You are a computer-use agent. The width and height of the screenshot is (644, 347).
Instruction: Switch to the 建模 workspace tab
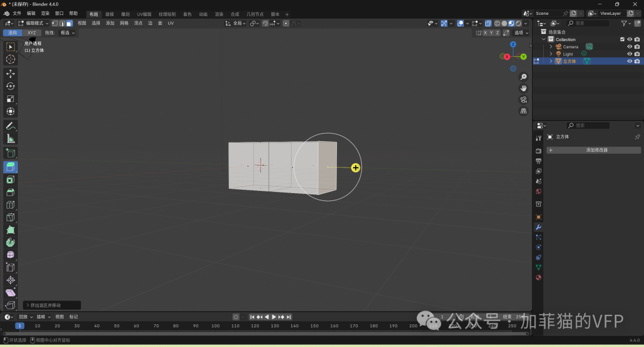coord(109,14)
